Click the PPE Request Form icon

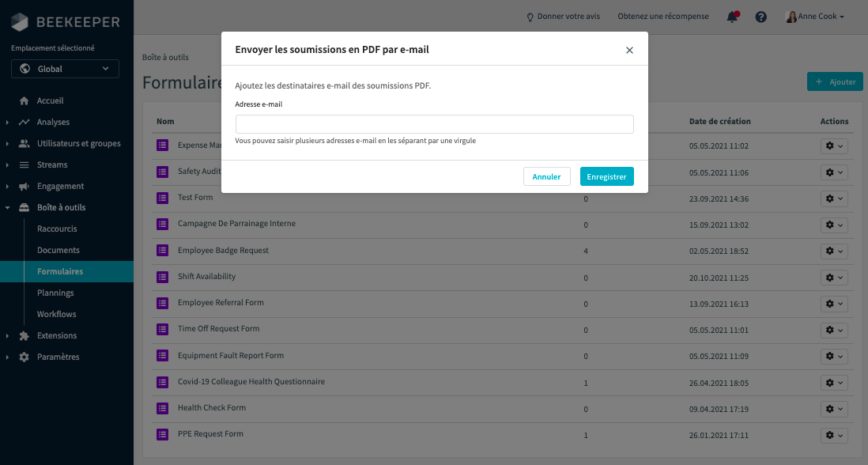coord(163,434)
